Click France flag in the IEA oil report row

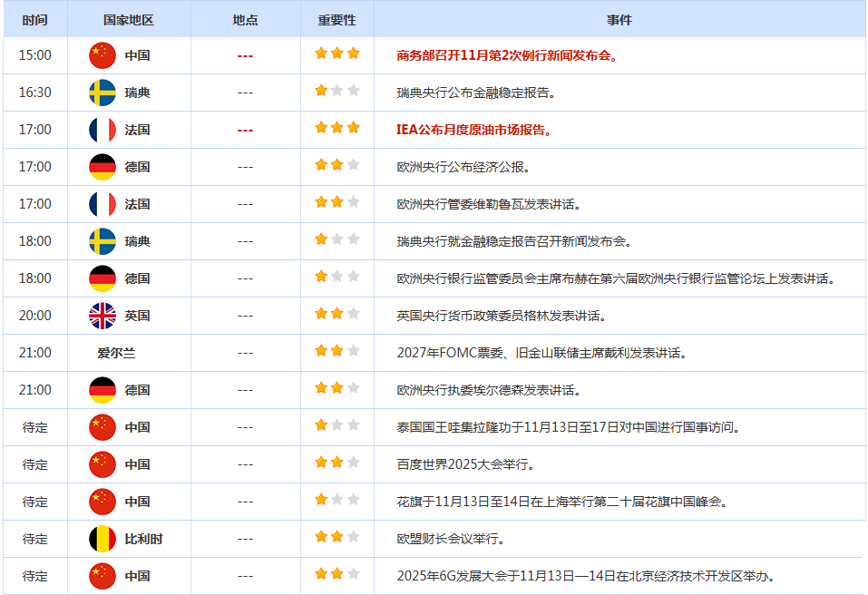click(102, 130)
